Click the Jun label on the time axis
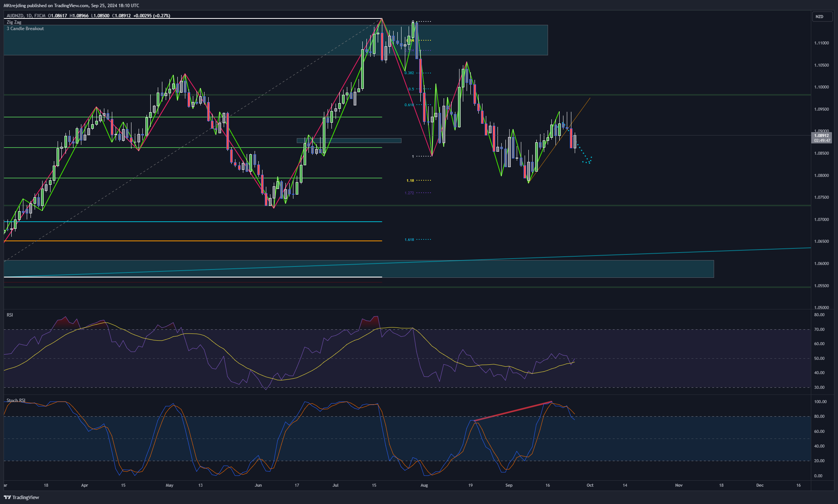The image size is (838, 504). 258,485
